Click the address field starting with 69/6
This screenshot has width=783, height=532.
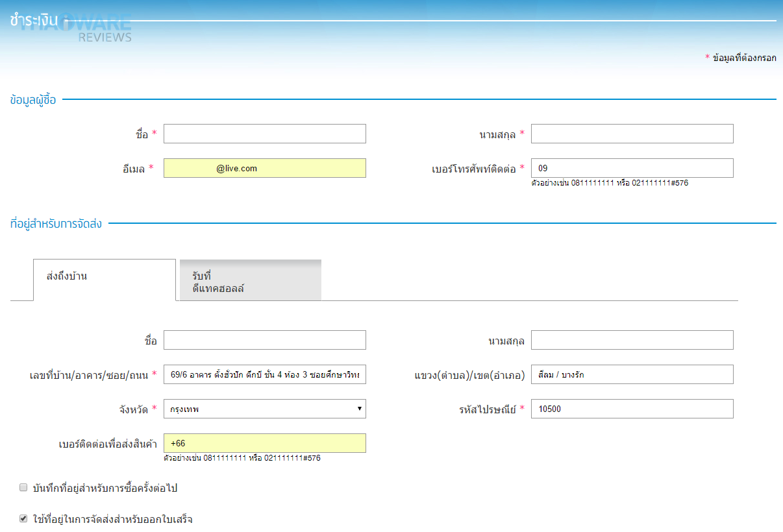coord(265,374)
